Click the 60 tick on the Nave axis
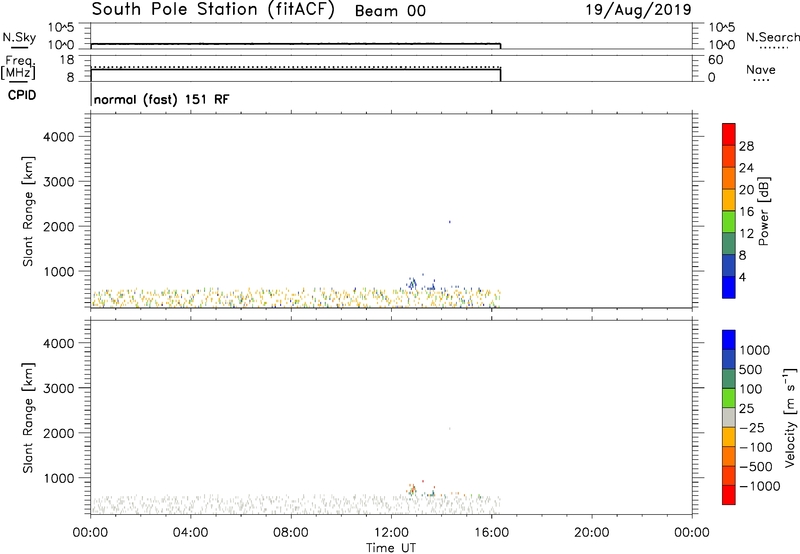This screenshot has width=800, height=554. pos(716,60)
